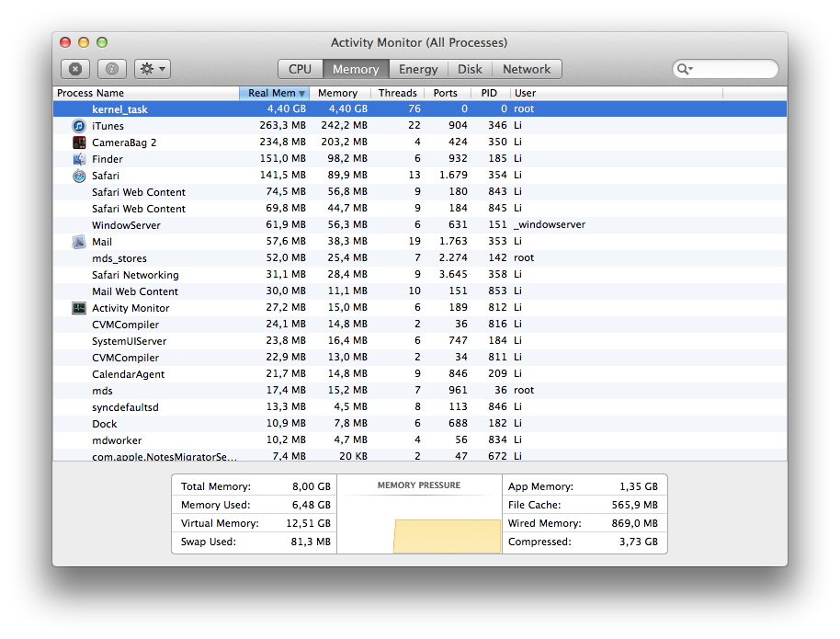Select the Finder process name
This screenshot has height=639, width=840.
click(108, 159)
